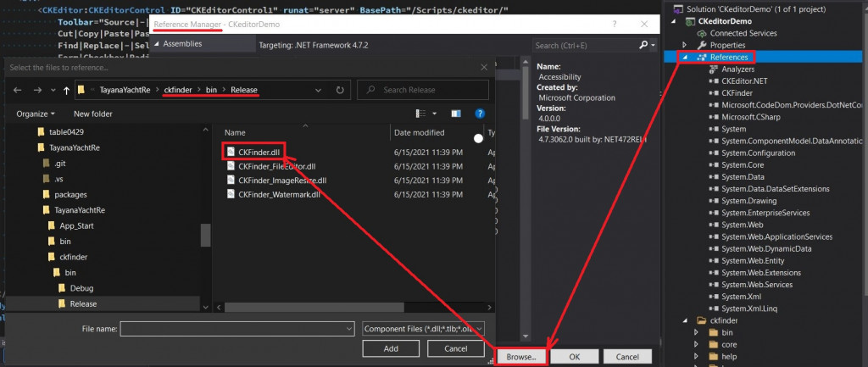Image resolution: width=868 pixels, height=367 pixels.
Task: Click bin segment in address bar
Action: 211,90
